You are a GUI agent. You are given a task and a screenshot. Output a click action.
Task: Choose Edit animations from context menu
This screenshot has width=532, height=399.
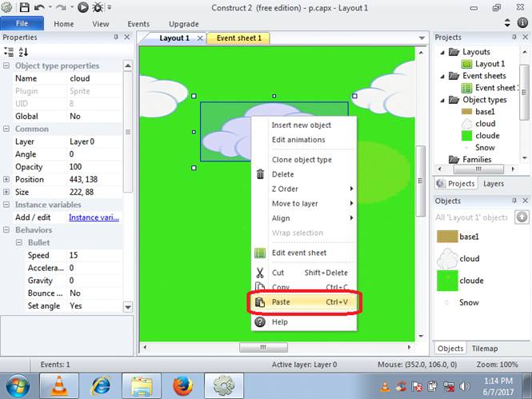coord(304,140)
